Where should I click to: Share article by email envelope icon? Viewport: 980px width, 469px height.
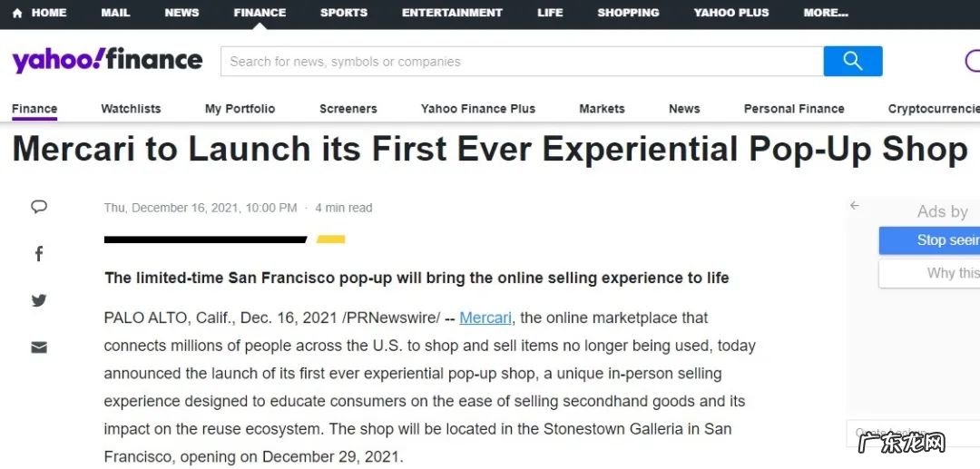click(x=39, y=347)
